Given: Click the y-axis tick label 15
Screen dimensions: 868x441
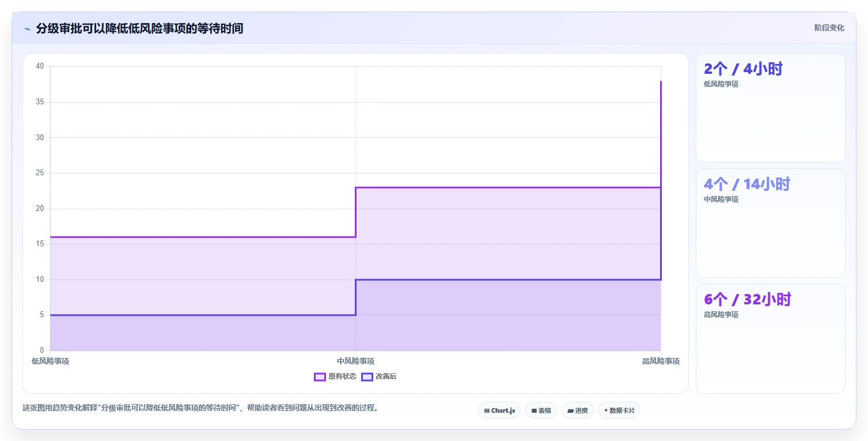Looking at the screenshot, I should (40, 244).
